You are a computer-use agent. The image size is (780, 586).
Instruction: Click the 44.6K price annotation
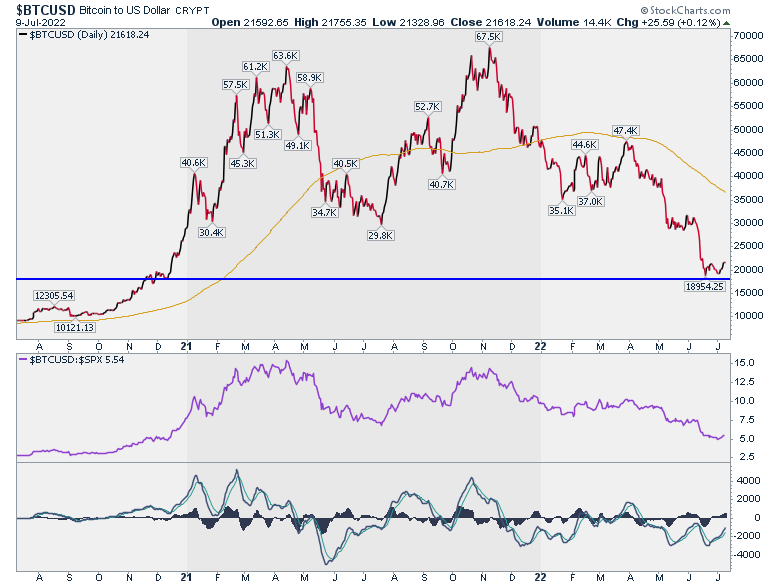point(585,145)
